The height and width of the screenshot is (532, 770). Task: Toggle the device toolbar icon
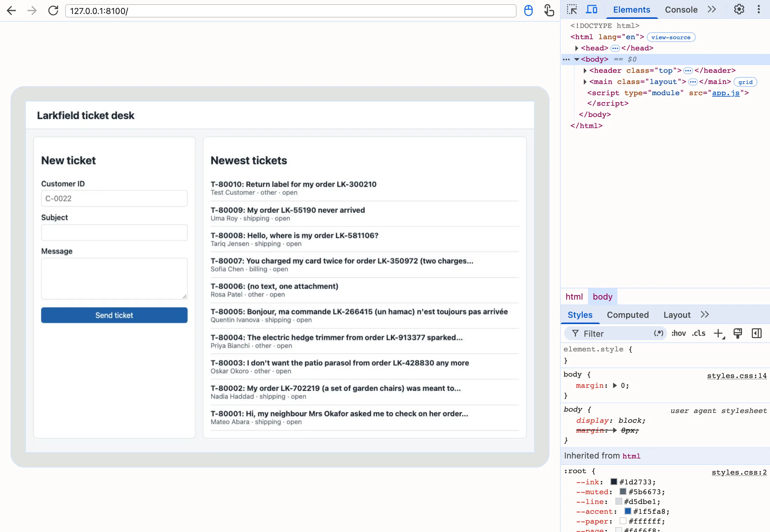click(591, 9)
